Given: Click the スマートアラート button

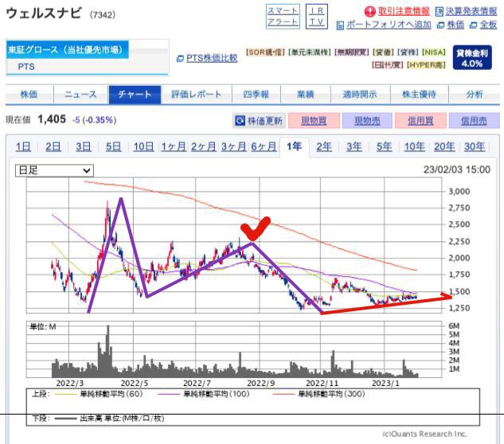Looking at the screenshot, I should click(283, 17).
